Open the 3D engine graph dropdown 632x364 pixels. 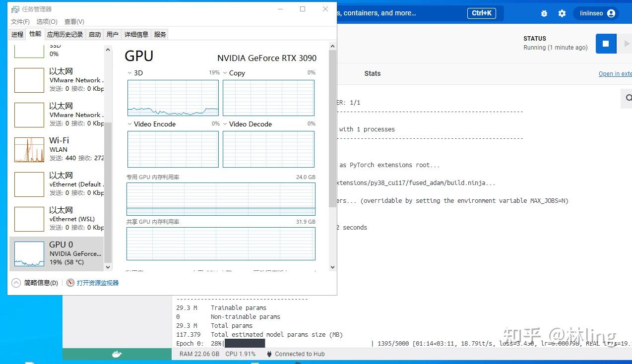point(130,73)
